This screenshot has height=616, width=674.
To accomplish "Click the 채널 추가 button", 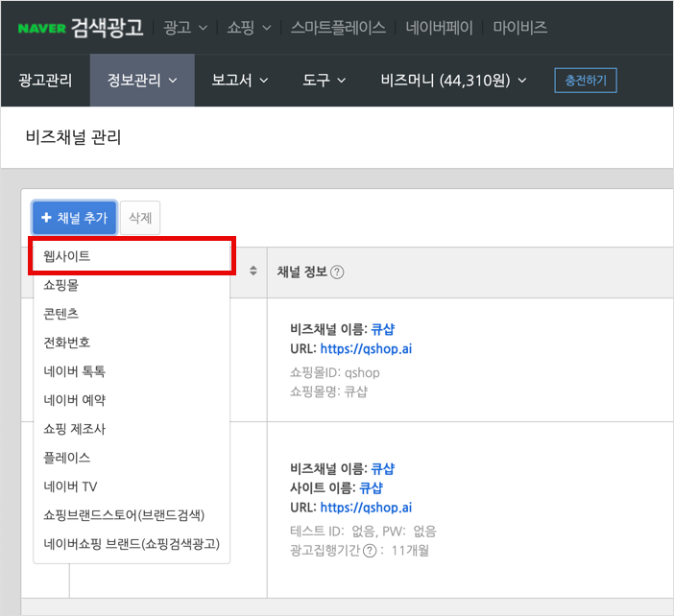I will (x=74, y=218).
